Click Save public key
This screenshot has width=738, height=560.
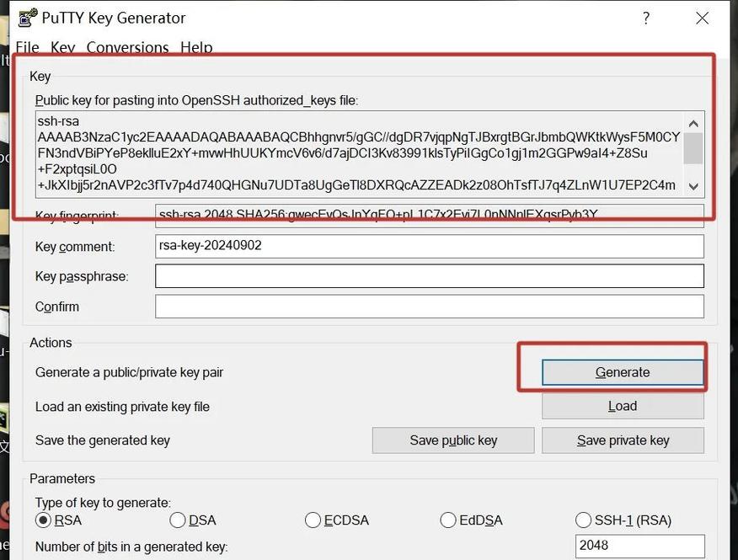453,440
